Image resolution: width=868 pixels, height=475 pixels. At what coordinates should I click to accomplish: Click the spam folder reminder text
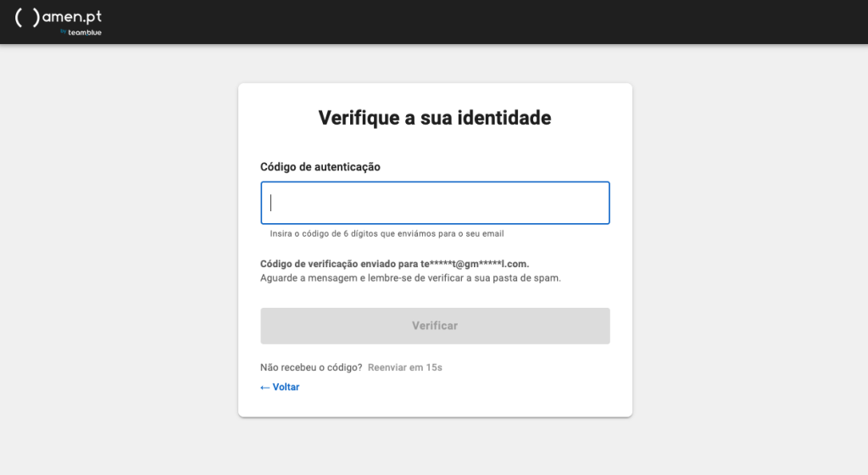pos(410,277)
